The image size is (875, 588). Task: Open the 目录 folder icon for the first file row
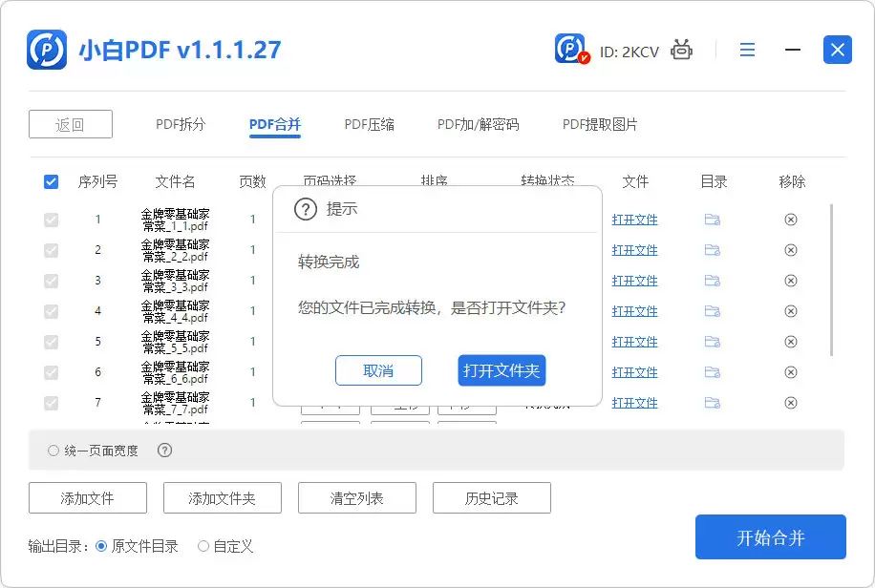pos(713,220)
